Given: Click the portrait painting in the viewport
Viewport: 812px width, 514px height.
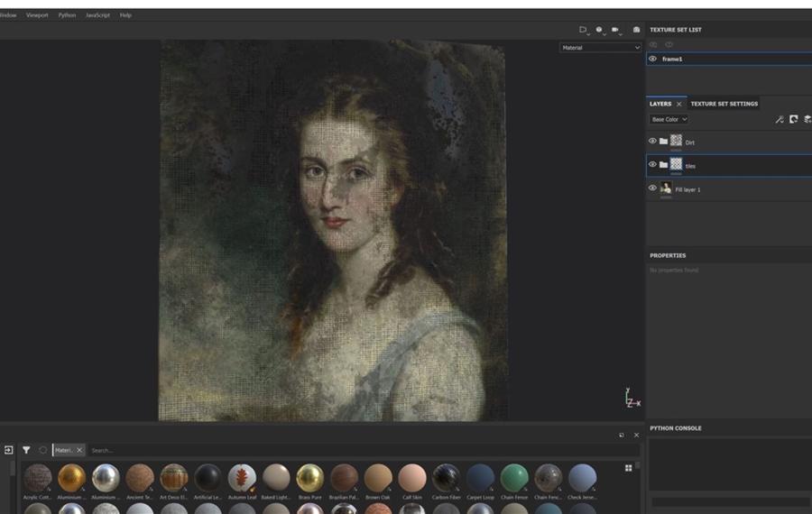Looking at the screenshot, I should [332, 230].
